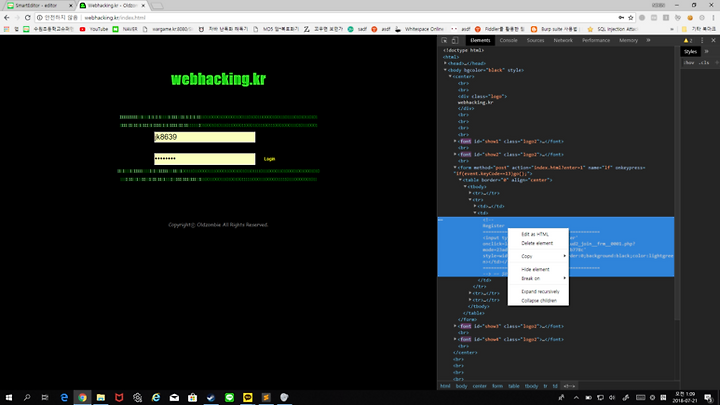Open the YouTube bookmark
This screenshot has width=720, height=405.
[94, 29]
